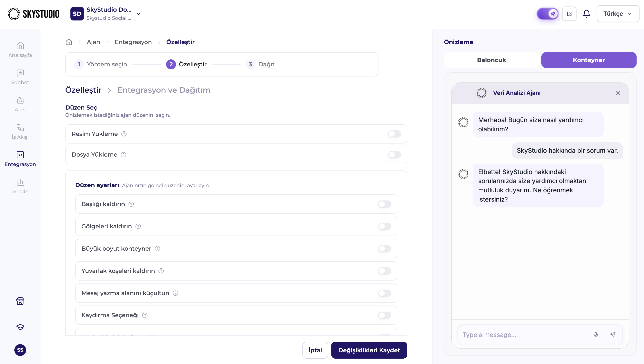644x364 pixels.
Task: Click the microphone icon in message box
Action: (x=596, y=335)
